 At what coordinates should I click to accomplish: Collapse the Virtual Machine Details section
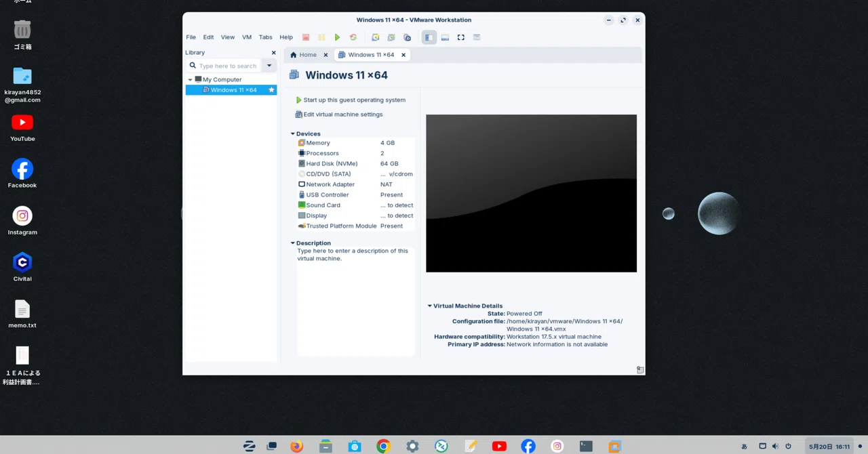tap(430, 306)
